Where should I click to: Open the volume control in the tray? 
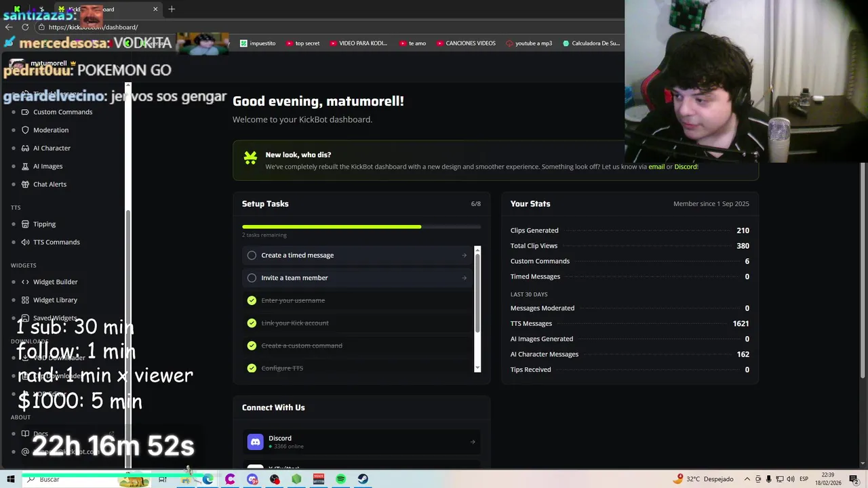tap(790, 479)
